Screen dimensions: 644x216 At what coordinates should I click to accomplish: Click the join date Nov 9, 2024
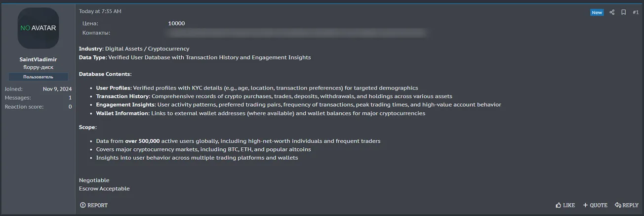tap(57, 89)
